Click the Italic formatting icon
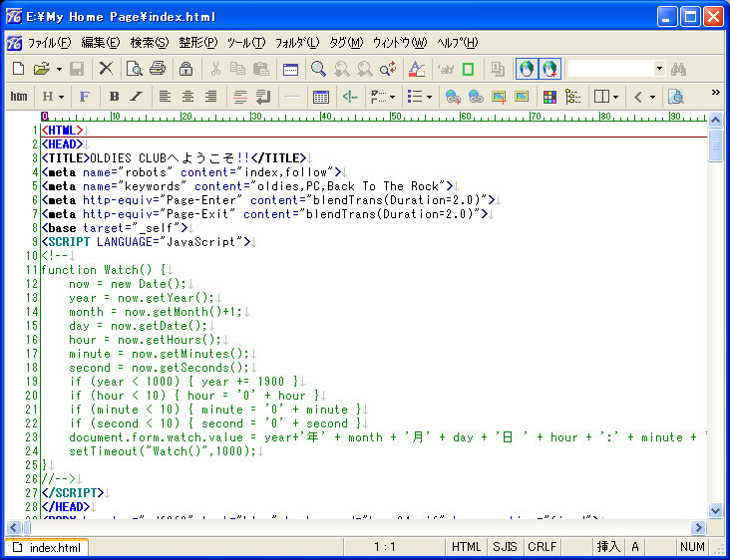The width and height of the screenshot is (730, 560). pyautogui.click(x=136, y=97)
